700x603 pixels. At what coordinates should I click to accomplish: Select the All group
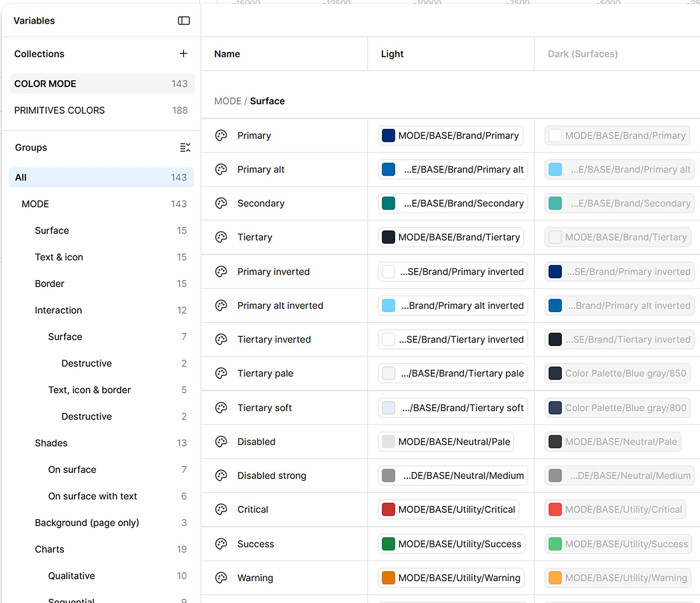point(101,177)
